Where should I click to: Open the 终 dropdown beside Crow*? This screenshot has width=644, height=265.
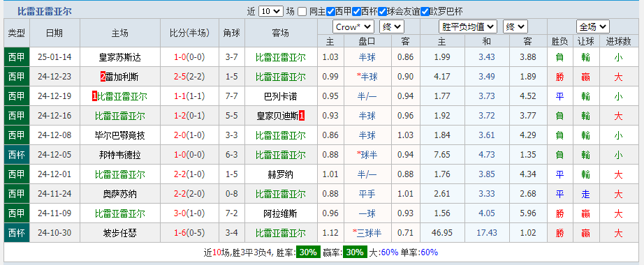tap(392, 27)
